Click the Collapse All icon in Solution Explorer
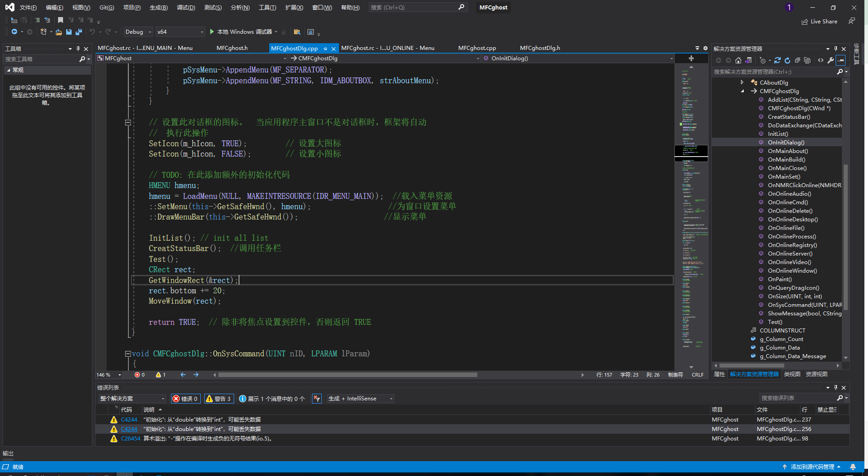868x476 pixels. [x=797, y=60]
